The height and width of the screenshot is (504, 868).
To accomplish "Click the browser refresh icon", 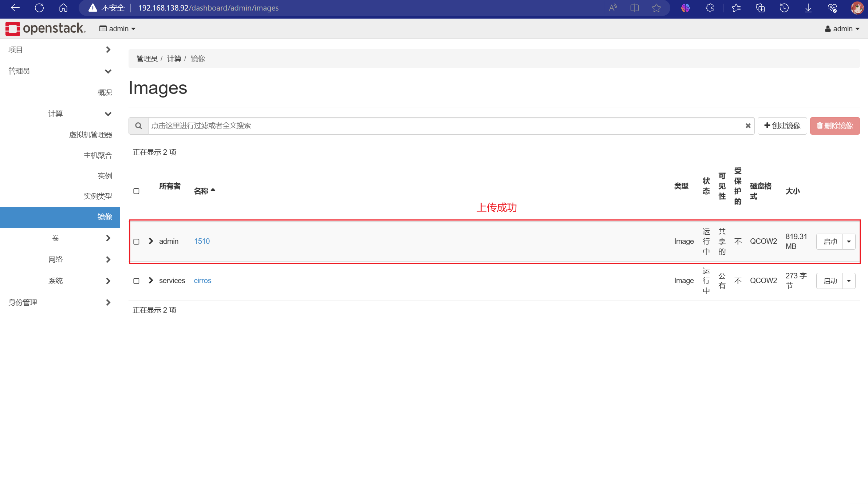I will (x=39, y=8).
